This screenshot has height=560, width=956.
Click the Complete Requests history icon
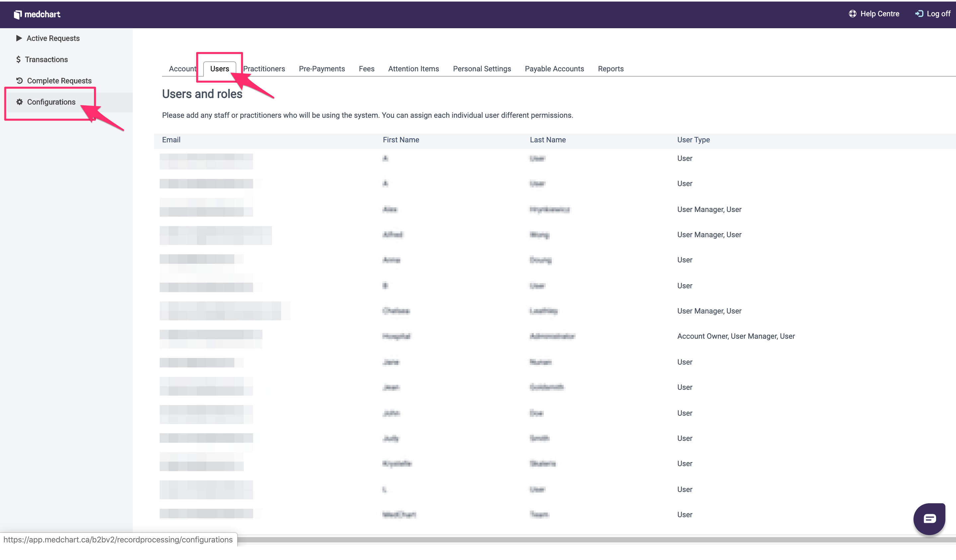(19, 80)
